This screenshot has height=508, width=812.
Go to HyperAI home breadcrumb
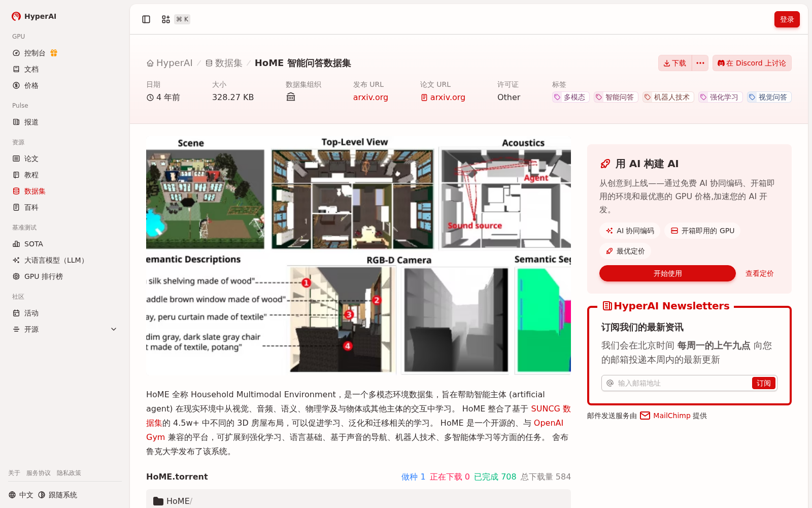[170, 63]
